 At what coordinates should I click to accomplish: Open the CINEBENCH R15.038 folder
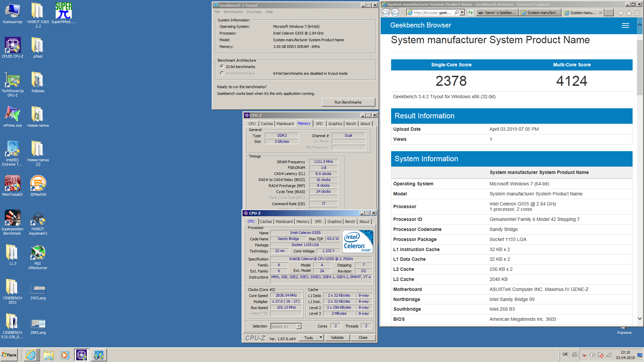coord(12,326)
